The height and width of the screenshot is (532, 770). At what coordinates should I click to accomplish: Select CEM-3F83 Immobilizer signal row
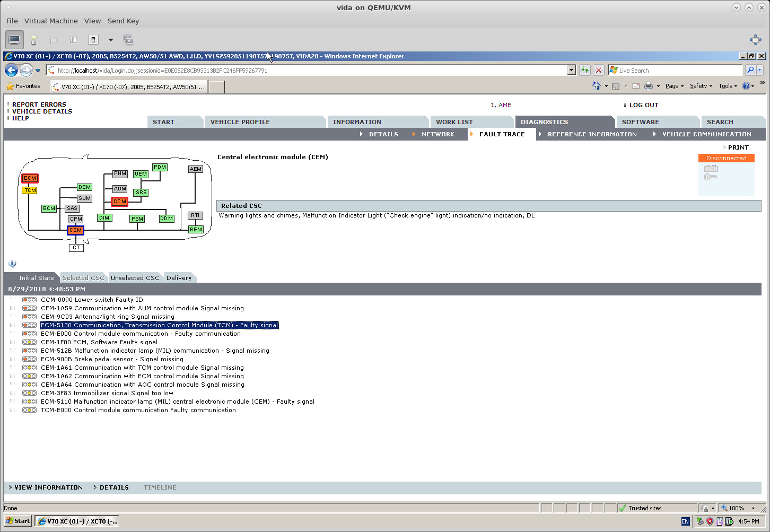coord(107,393)
